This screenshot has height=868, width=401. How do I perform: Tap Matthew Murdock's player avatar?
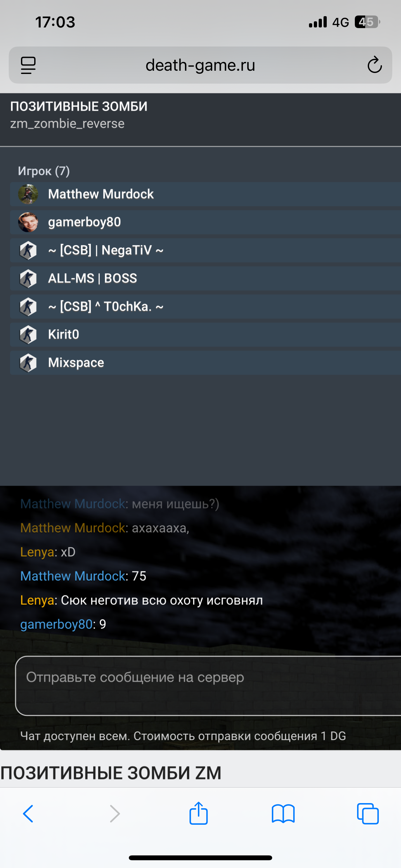[28, 194]
